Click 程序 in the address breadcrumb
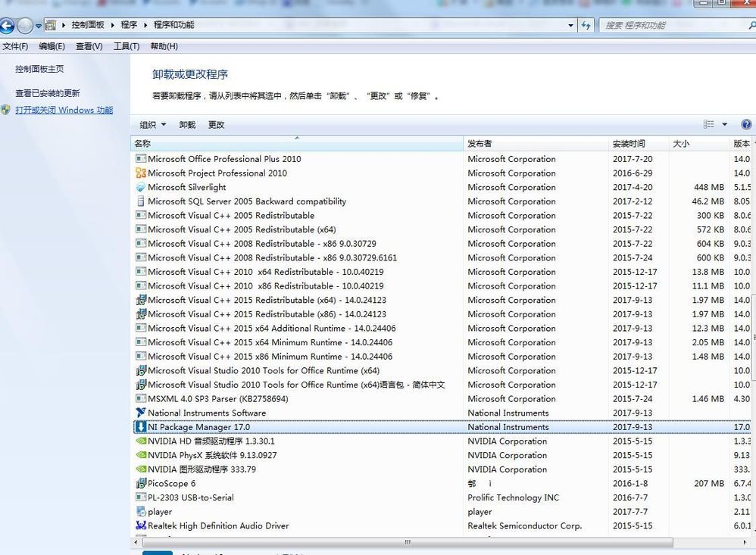Image resolution: width=756 pixels, height=555 pixels. 129,25
